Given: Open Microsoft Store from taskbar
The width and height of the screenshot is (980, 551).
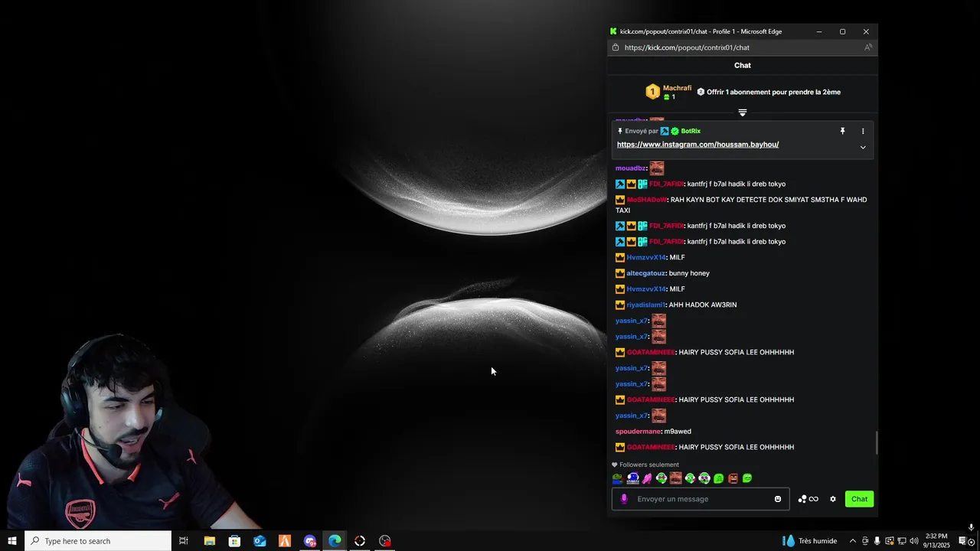Looking at the screenshot, I should (x=234, y=541).
